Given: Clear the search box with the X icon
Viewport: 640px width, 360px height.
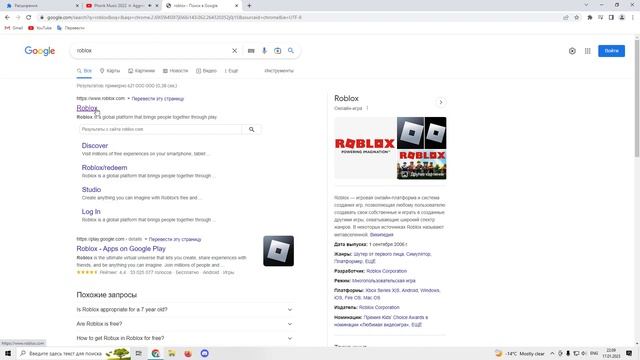Looking at the screenshot, I should click(234, 51).
